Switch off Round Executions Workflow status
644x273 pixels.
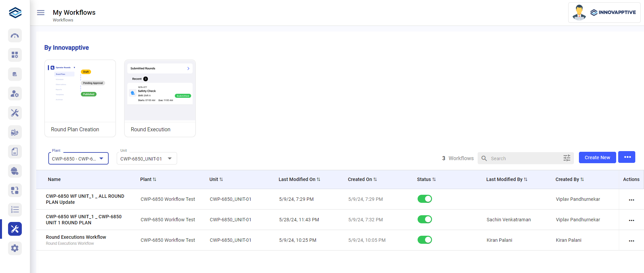(424, 240)
